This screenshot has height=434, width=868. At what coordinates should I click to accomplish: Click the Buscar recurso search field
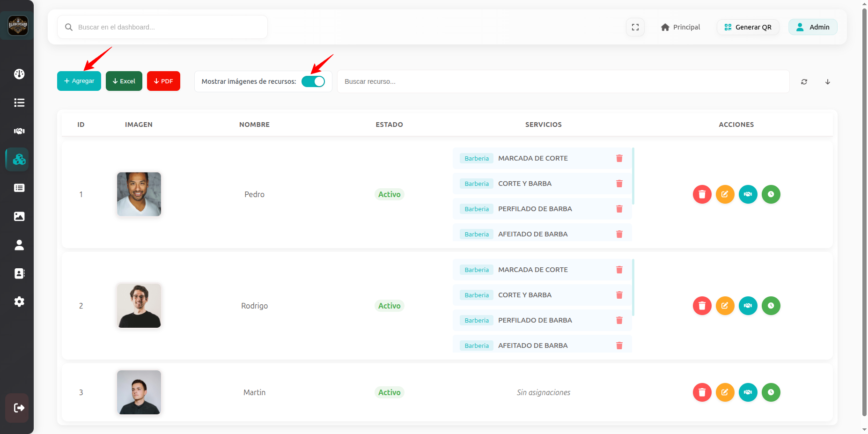pos(563,81)
